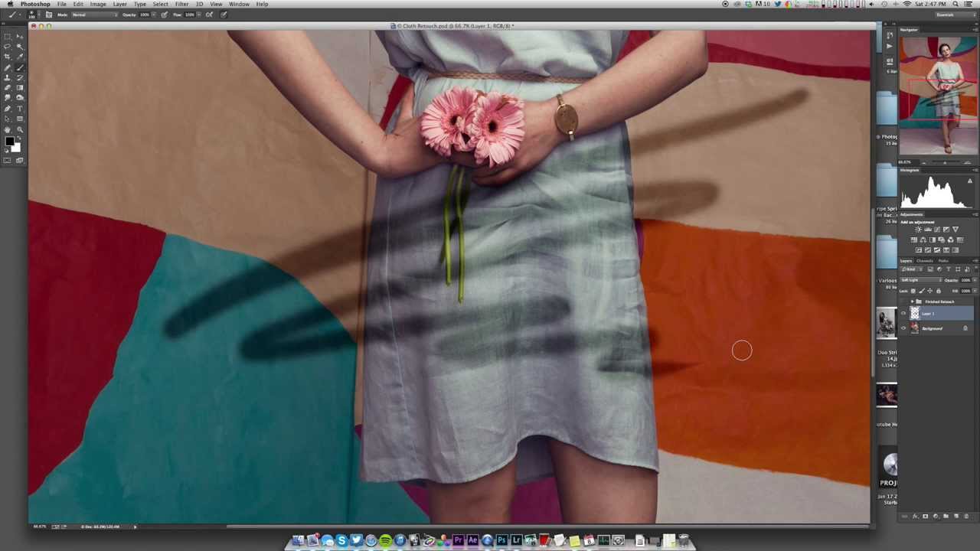Open the layer Fill dropdown in Layers panel

tap(974, 291)
